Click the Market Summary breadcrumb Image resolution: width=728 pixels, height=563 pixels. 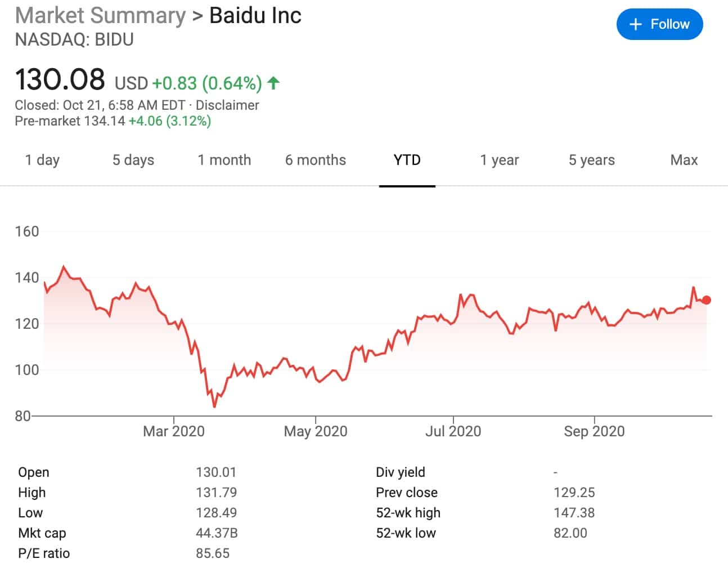(100, 16)
